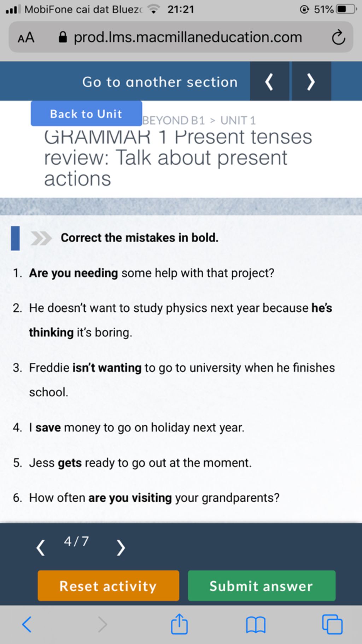Screen dimensions: 362x644
Task: Open the Go to another section menu
Action: 160,82
